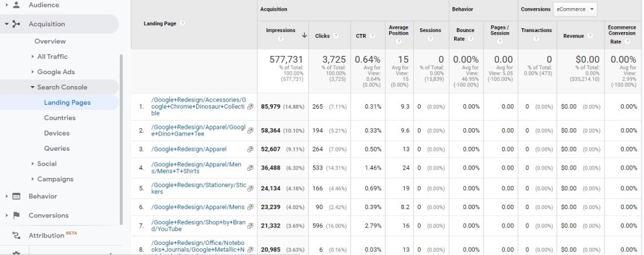The image size is (644, 255).
Task: Open Google Dino Game Tee landing page link
Action: click(198, 131)
